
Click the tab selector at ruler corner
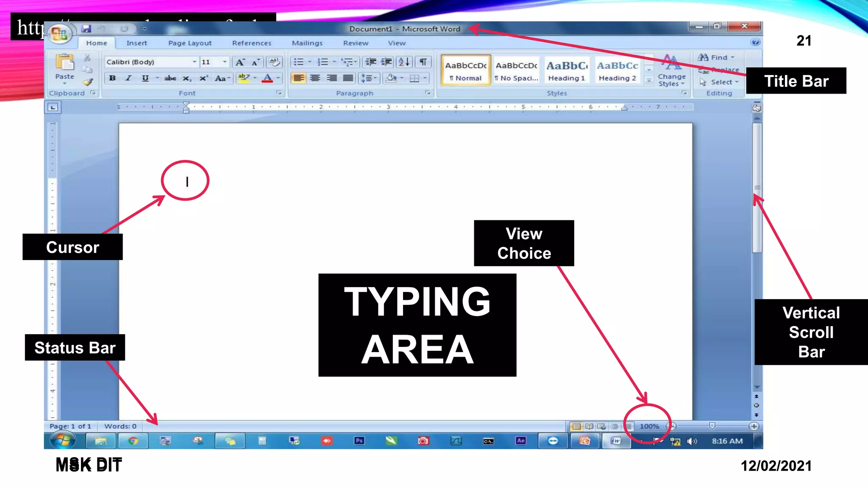pos(53,108)
